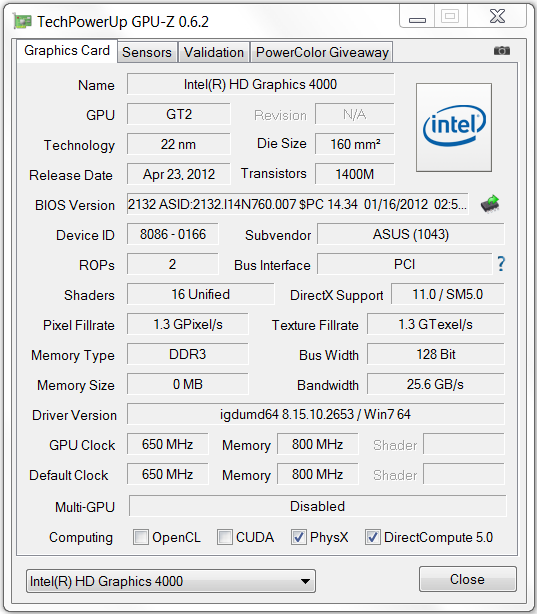Click the BIOS Version text field
The width and height of the screenshot is (537, 614).
(297, 204)
